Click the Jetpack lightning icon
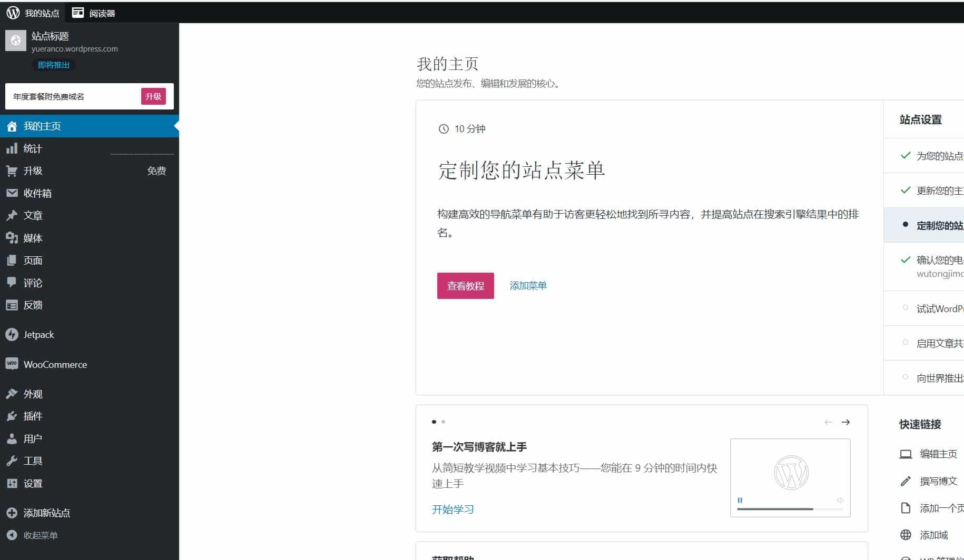The width and height of the screenshot is (964, 560). pyautogui.click(x=12, y=335)
